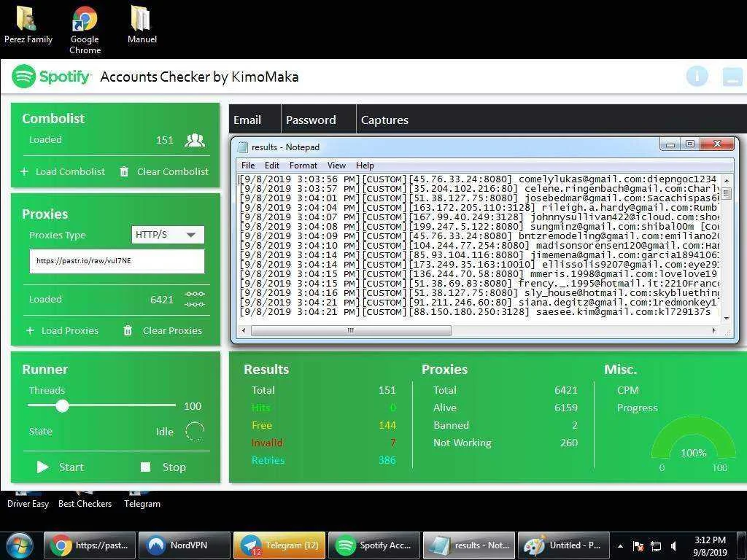
Task: Open the Perez Family desktop folder
Action: pos(28,25)
